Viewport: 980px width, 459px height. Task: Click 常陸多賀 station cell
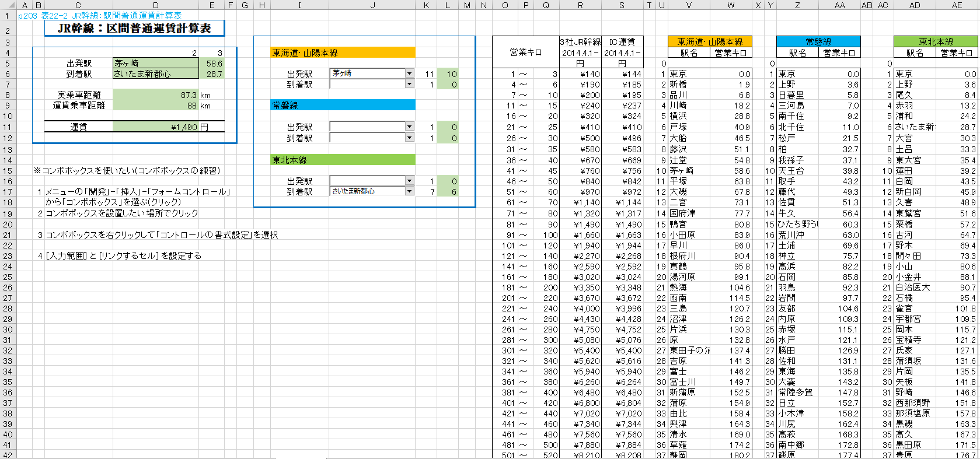[797, 393]
